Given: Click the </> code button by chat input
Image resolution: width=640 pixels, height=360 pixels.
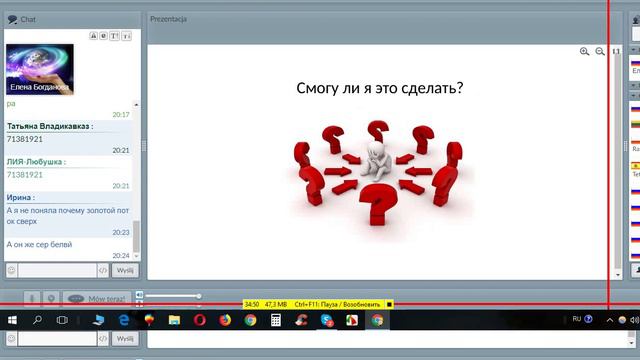Looking at the screenshot, I should pos(103,270).
